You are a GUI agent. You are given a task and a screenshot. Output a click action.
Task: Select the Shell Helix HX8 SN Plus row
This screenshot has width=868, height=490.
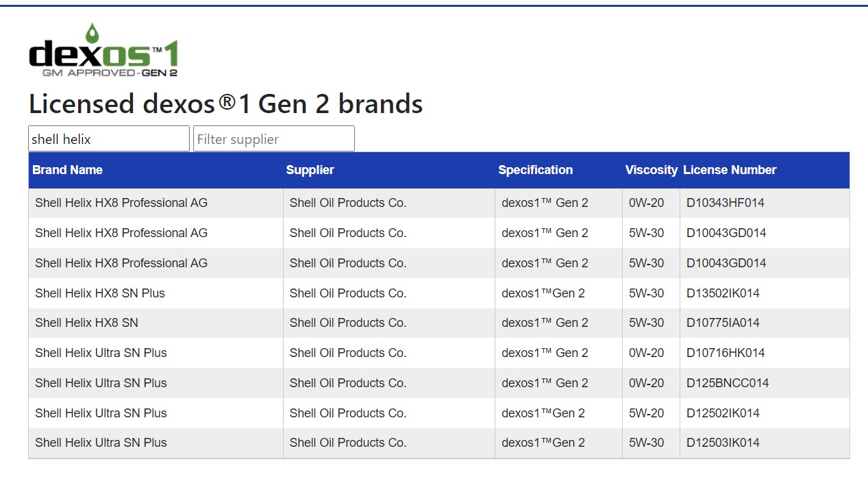pyautogui.click(x=100, y=293)
